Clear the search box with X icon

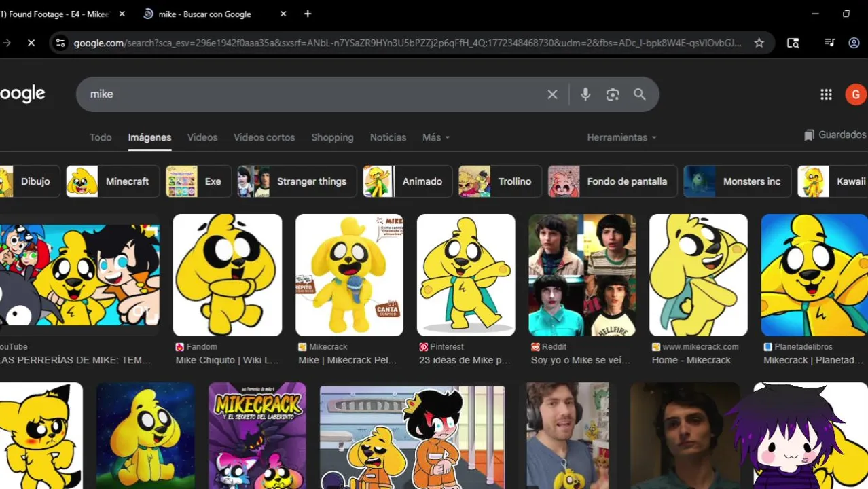point(553,94)
